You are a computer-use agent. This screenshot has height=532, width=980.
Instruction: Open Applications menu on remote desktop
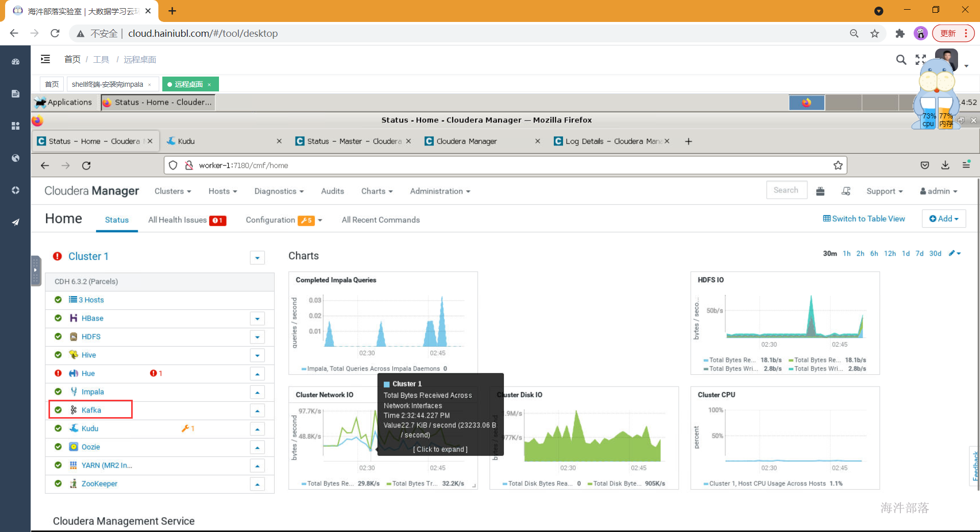click(63, 102)
